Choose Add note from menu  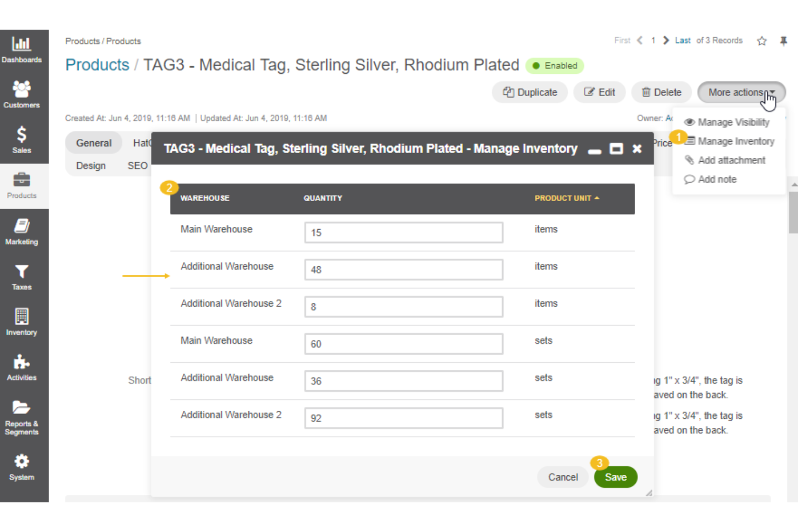coord(711,179)
